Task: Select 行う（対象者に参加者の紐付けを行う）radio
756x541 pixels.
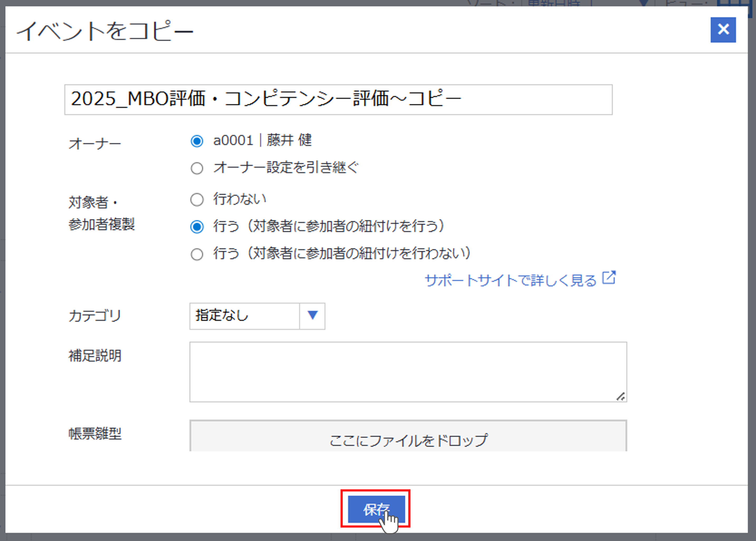Action: click(197, 227)
